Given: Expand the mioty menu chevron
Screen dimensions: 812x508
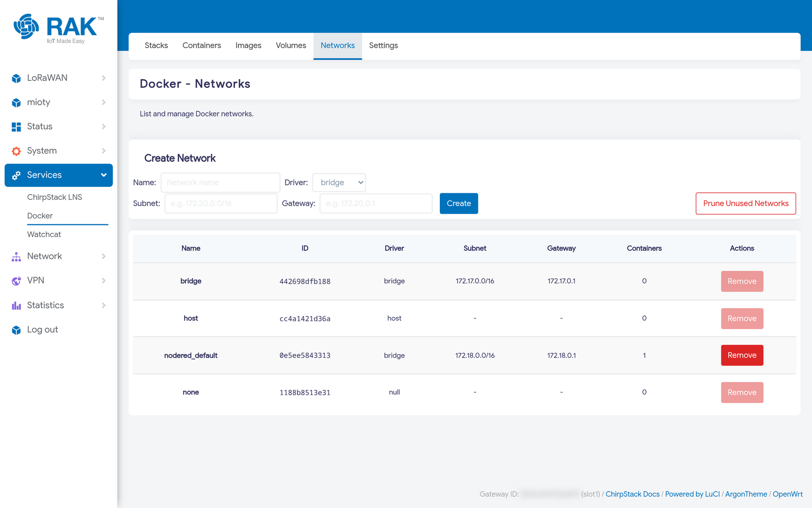Looking at the screenshot, I should point(104,103).
